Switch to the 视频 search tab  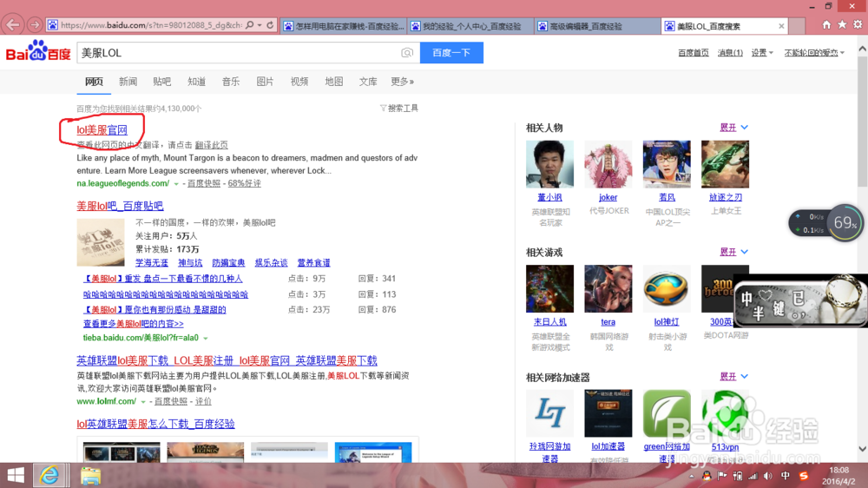[299, 82]
